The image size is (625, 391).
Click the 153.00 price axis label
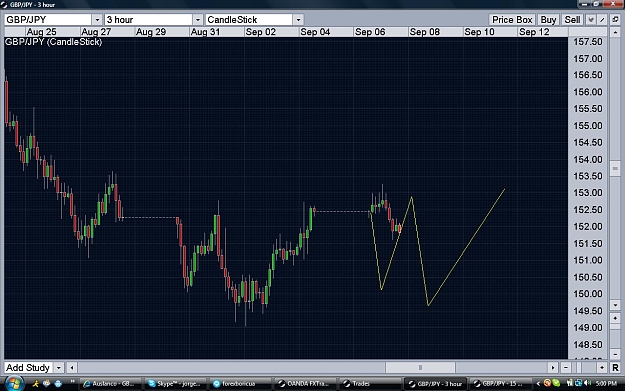588,193
